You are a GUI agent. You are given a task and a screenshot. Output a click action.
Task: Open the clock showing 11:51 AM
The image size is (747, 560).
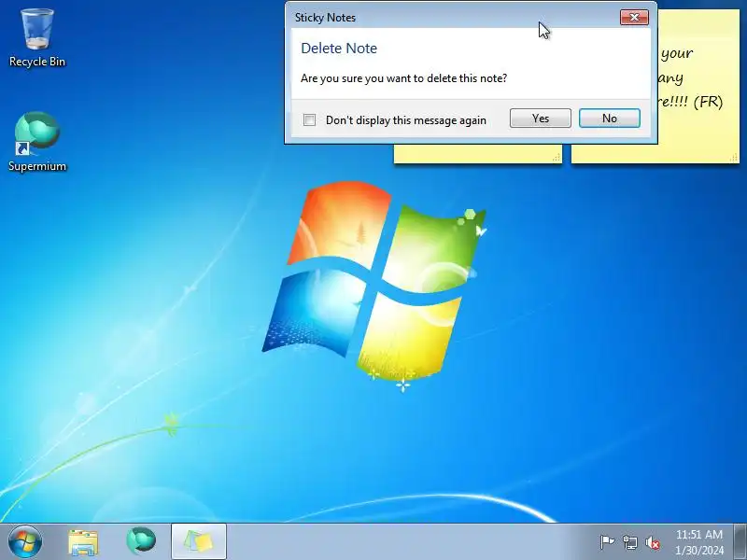(x=698, y=542)
